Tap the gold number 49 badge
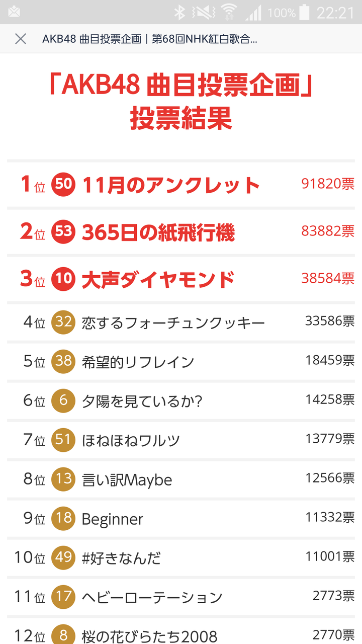The image size is (362, 644). coord(63,557)
